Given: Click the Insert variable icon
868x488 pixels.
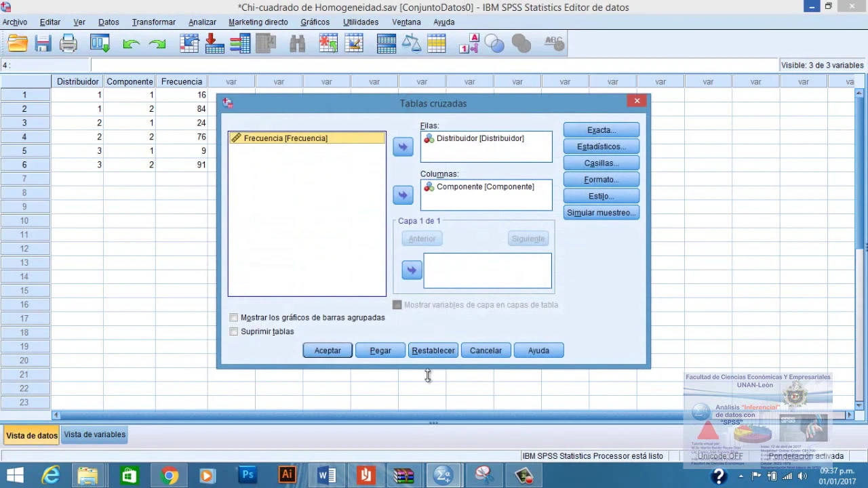Looking at the screenshot, I should [354, 44].
